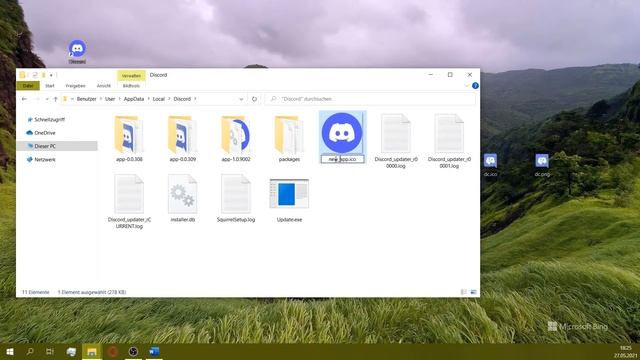Click the taskbar clock and date
The image size is (640, 360).
pyautogui.click(x=625, y=351)
